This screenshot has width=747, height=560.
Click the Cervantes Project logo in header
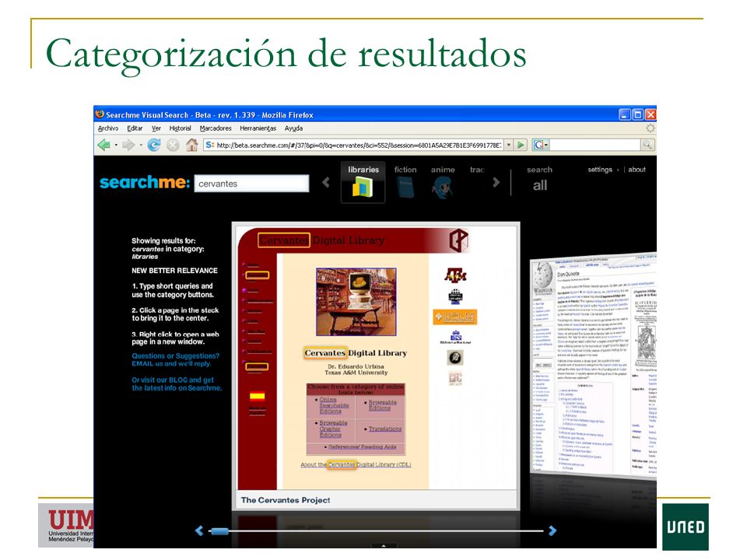point(459,240)
